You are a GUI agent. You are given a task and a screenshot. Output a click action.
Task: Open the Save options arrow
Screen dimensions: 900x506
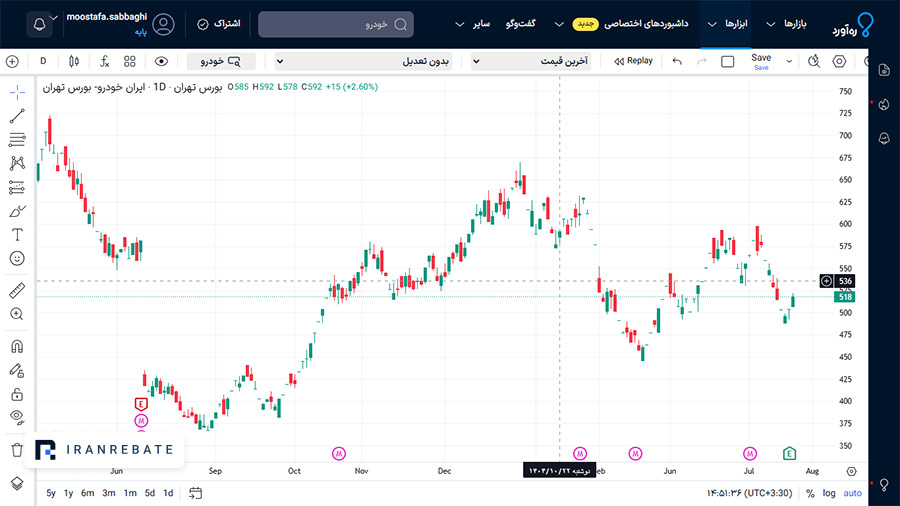(x=789, y=61)
